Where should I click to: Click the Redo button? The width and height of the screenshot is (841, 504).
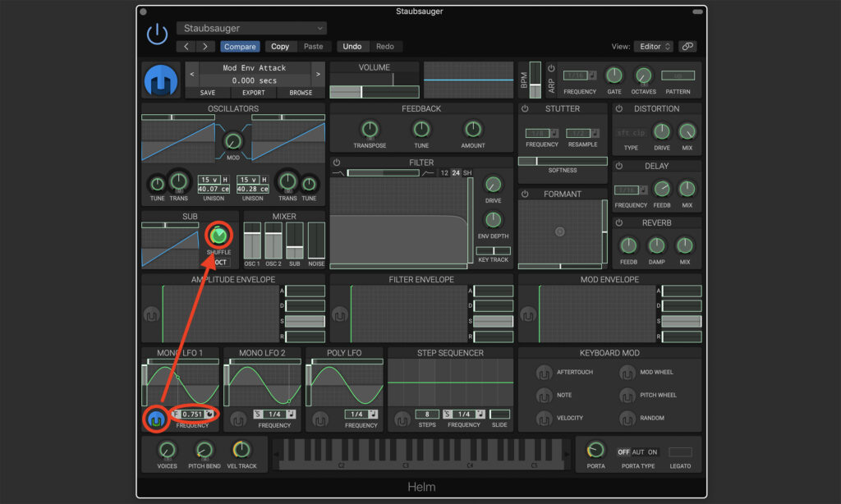coord(385,47)
